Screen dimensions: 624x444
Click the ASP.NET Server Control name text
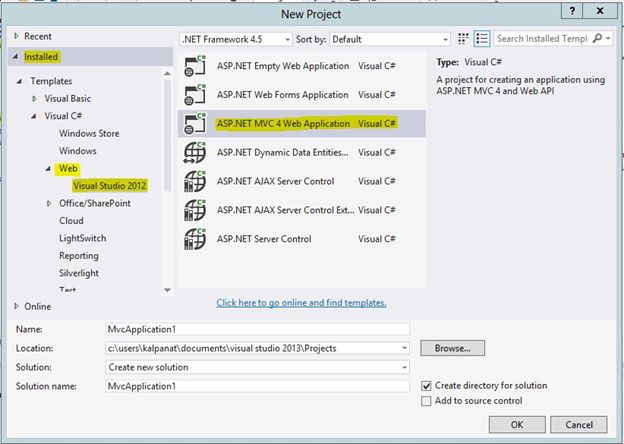point(264,239)
